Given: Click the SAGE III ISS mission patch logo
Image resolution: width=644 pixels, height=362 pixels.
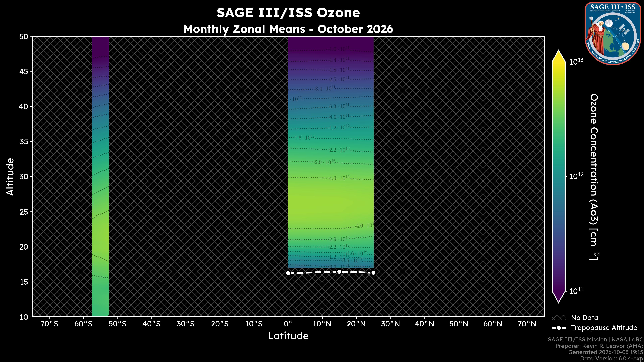Looking at the screenshot, I should click(x=613, y=34).
